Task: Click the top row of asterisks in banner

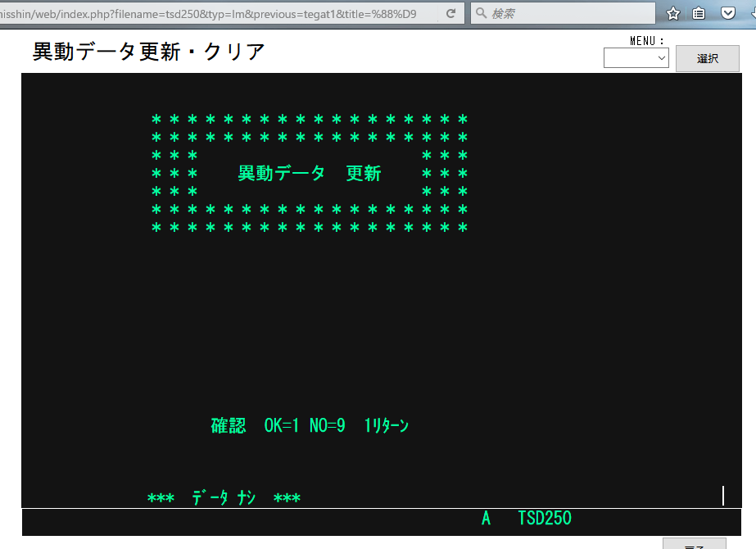Action: click(310, 120)
